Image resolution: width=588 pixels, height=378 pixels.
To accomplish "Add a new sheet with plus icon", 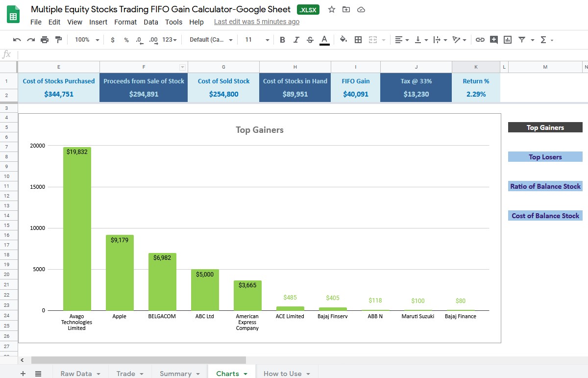I will [x=23, y=374].
